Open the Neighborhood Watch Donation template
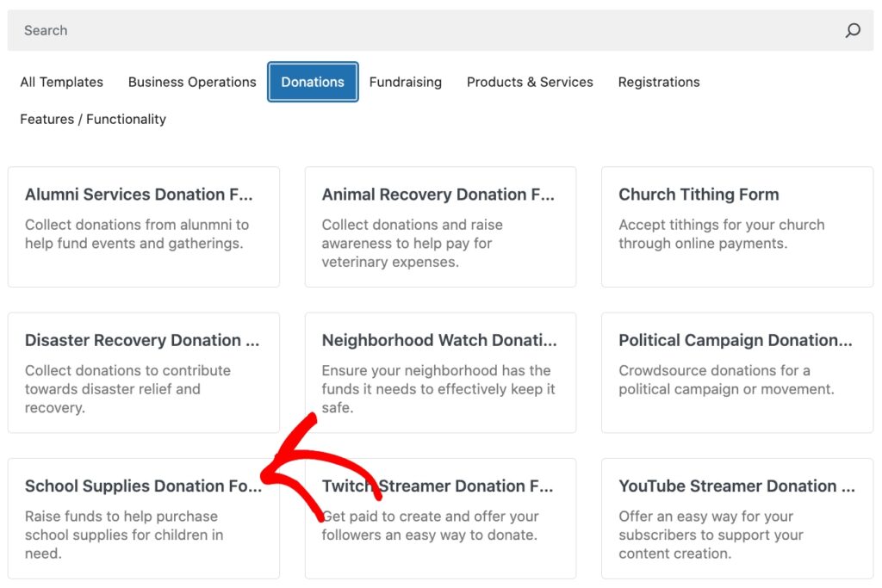The width and height of the screenshot is (882, 588). [440, 372]
